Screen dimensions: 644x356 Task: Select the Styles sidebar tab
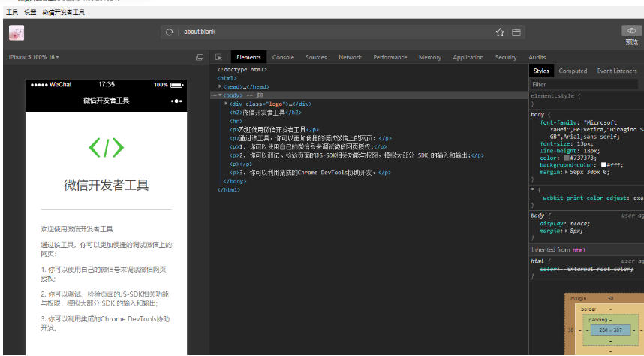pyautogui.click(x=541, y=71)
